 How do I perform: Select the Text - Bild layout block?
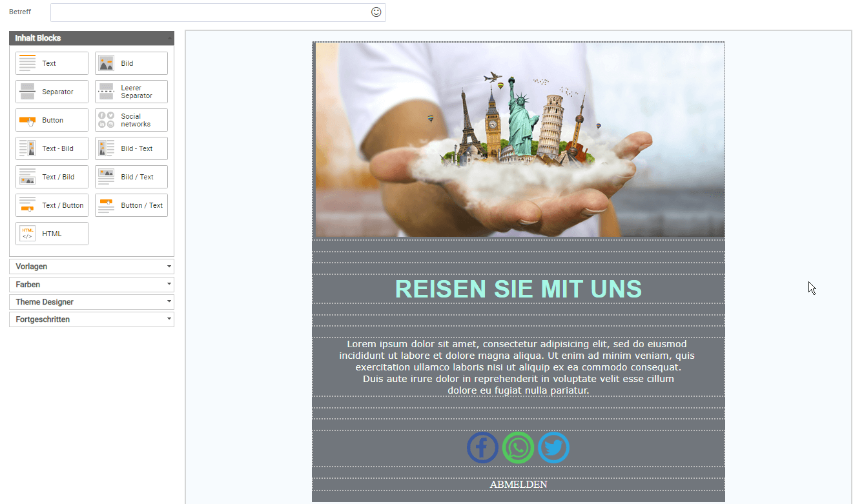click(52, 148)
